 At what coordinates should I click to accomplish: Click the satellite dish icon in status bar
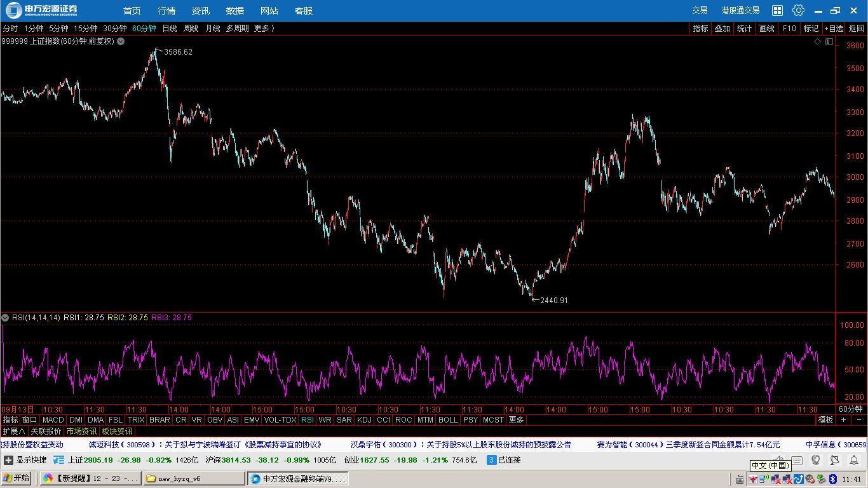[834, 460]
